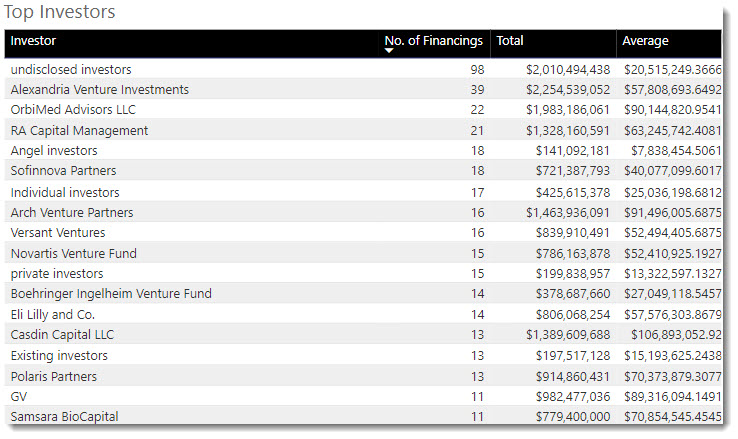Select Angel investors row name
The image size is (738, 439).
[54, 151]
